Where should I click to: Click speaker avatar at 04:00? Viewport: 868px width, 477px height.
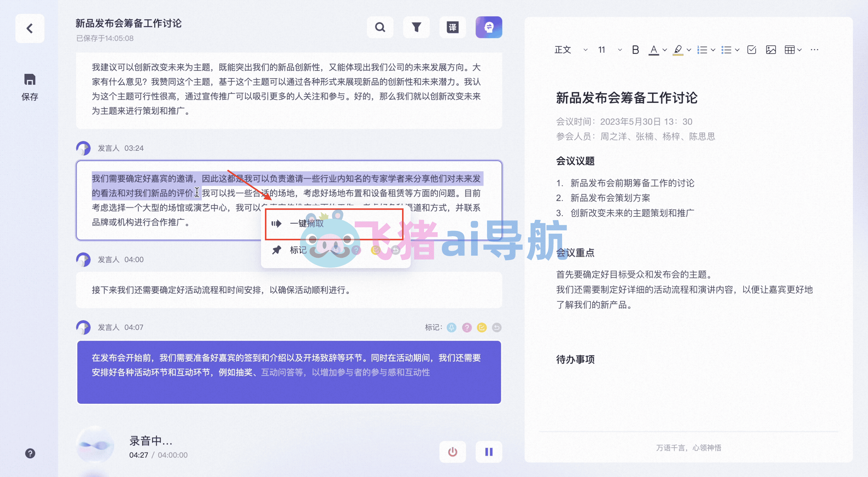tap(83, 260)
